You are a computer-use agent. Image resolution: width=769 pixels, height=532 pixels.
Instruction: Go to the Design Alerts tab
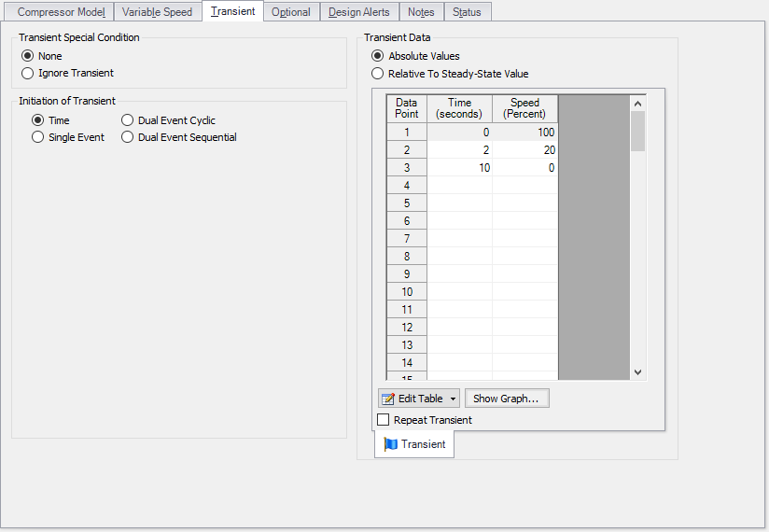pyautogui.click(x=359, y=12)
